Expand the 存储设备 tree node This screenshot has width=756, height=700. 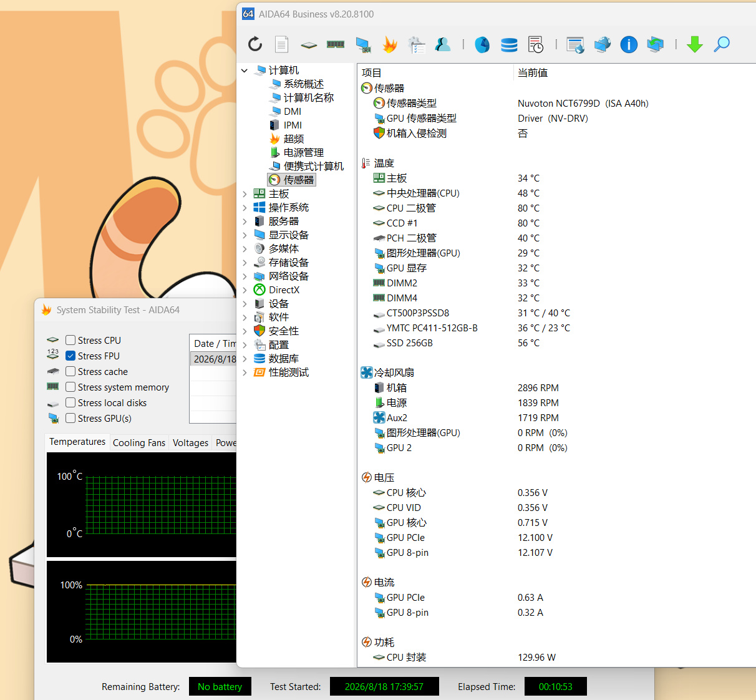[x=245, y=263]
